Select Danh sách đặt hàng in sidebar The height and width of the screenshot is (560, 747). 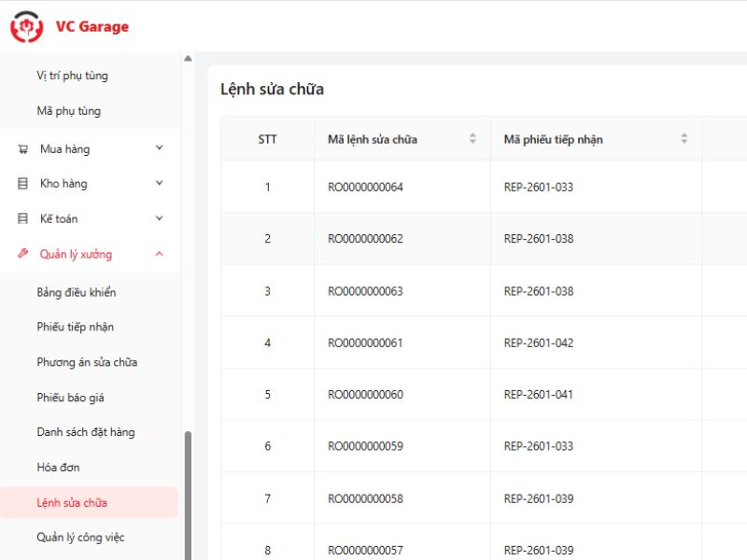[86, 432]
